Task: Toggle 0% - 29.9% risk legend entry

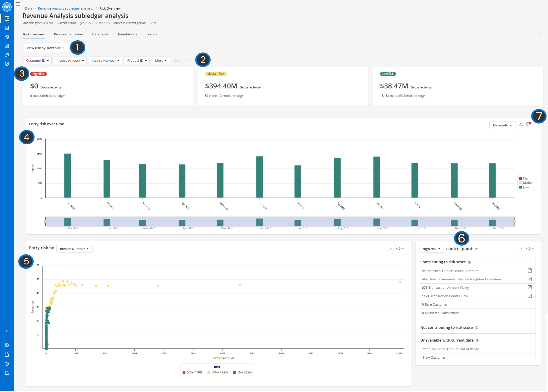Action: [x=242, y=372]
